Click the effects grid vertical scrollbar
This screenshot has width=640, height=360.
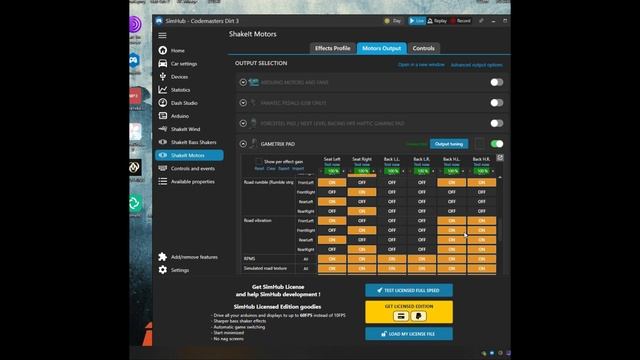coord(500,230)
